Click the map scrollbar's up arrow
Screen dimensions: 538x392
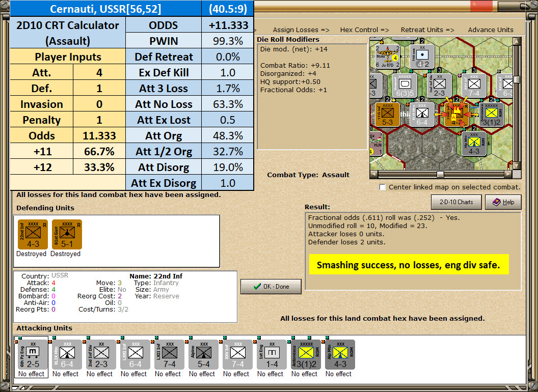click(x=516, y=41)
